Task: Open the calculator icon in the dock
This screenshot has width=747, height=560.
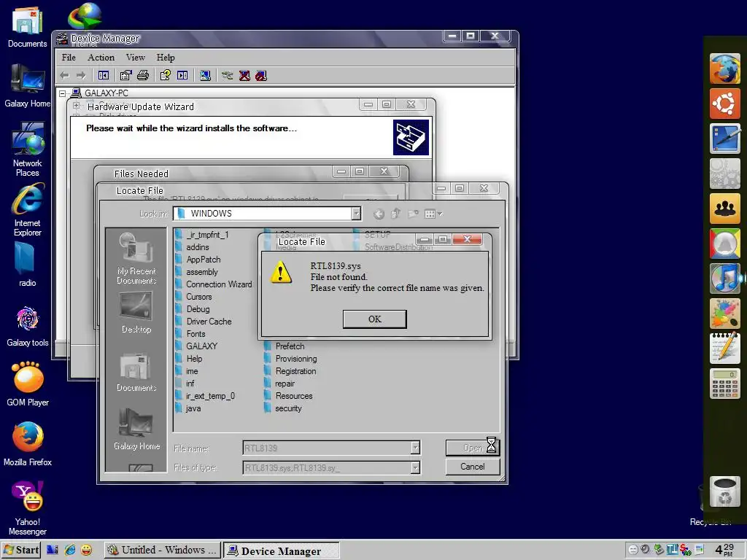Action: coord(724,384)
